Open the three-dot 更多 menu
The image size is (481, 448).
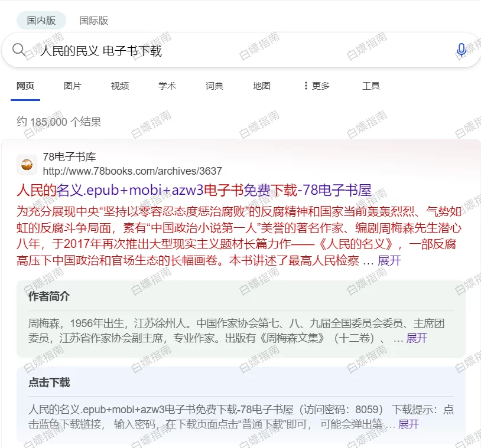(316, 86)
